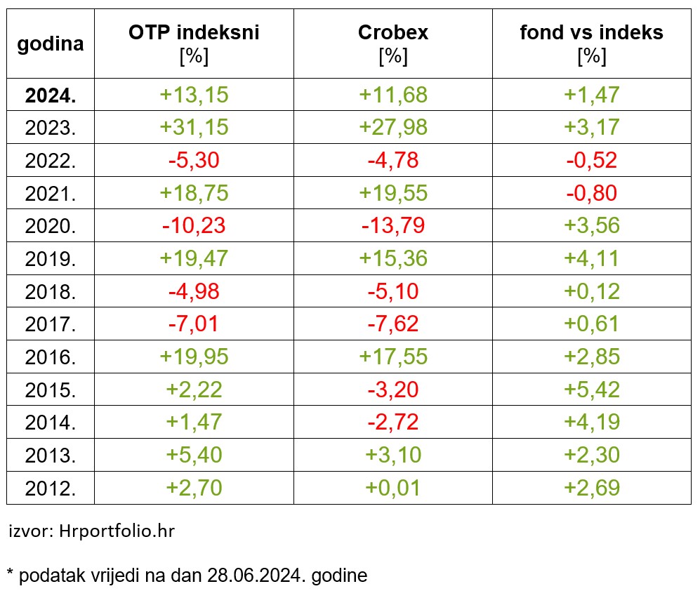The image size is (700, 591).
Task: Click the -0,80 fond vs indeks value
Action: pyautogui.click(x=591, y=193)
